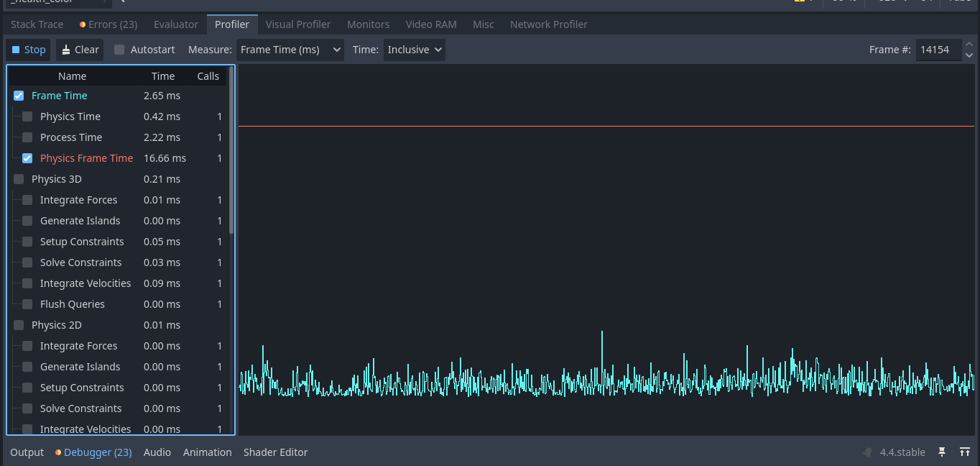The width and height of the screenshot is (980, 466).
Task: Click the notification bell icon
Action: coord(867,452)
